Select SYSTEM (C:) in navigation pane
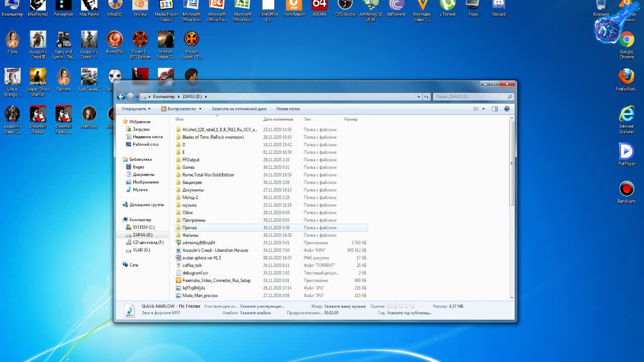The width and height of the screenshot is (644, 362). click(x=143, y=227)
